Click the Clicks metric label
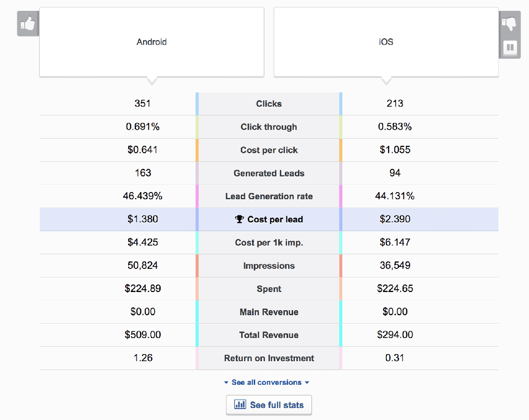 coord(269,104)
